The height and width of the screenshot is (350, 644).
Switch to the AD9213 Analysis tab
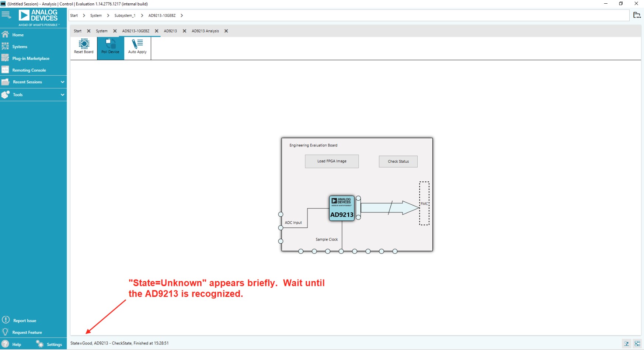(x=205, y=31)
